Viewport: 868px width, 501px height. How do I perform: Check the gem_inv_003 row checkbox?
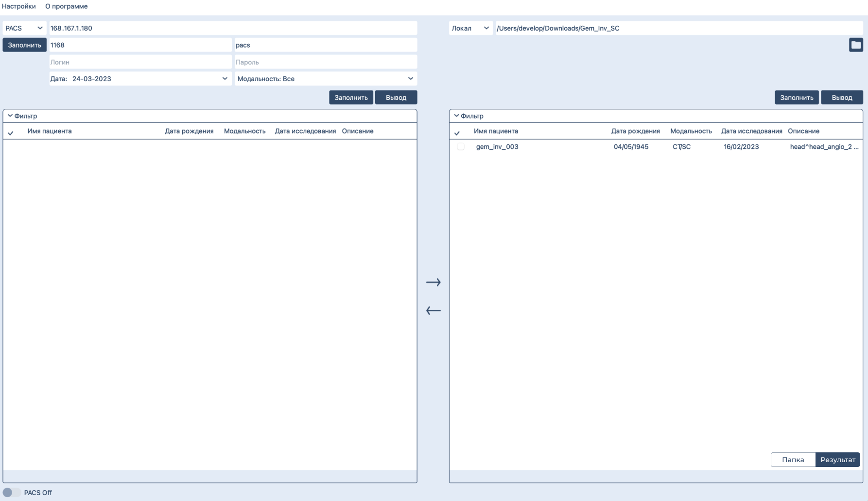pyautogui.click(x=461, y=146)
